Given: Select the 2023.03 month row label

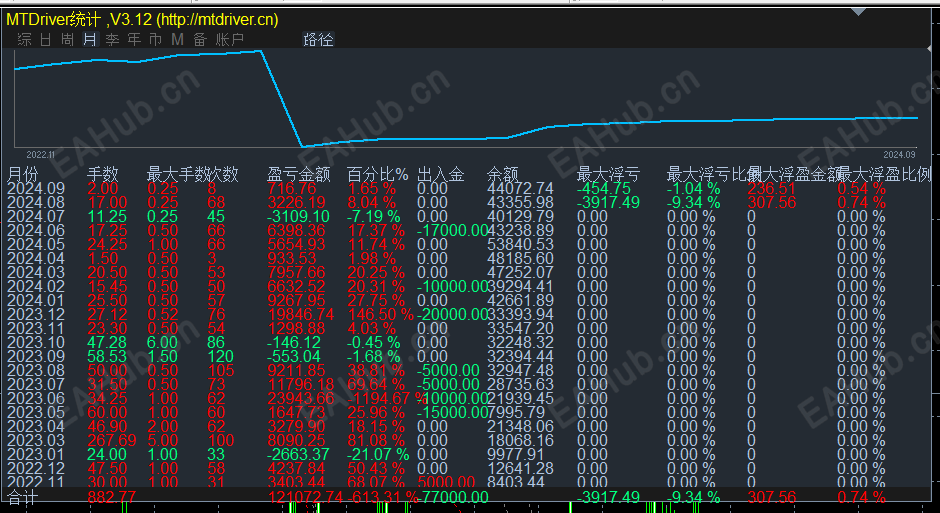Looking at the screenshot, I should (x=36, y=440).
